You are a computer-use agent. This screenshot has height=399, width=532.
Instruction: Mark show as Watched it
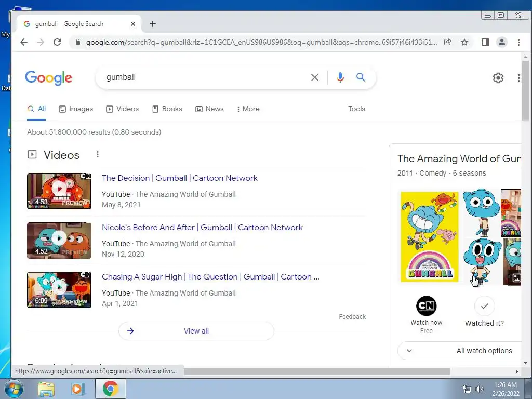484,306
